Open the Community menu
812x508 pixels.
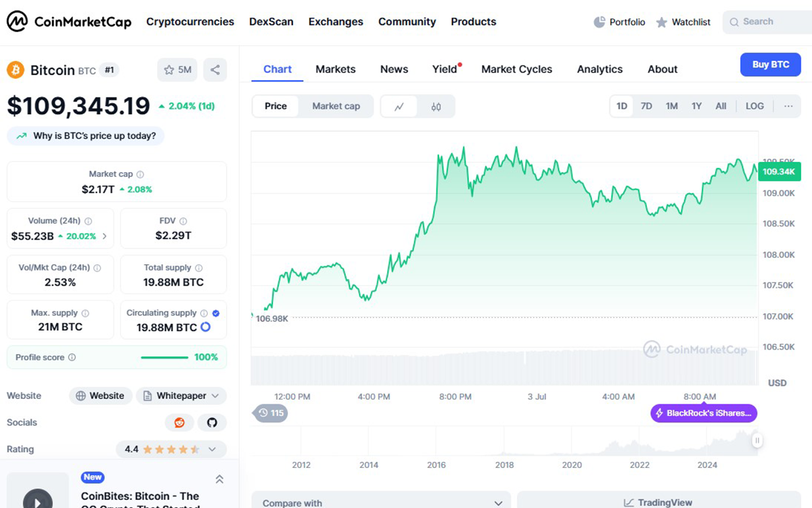(x=407, y=22)
